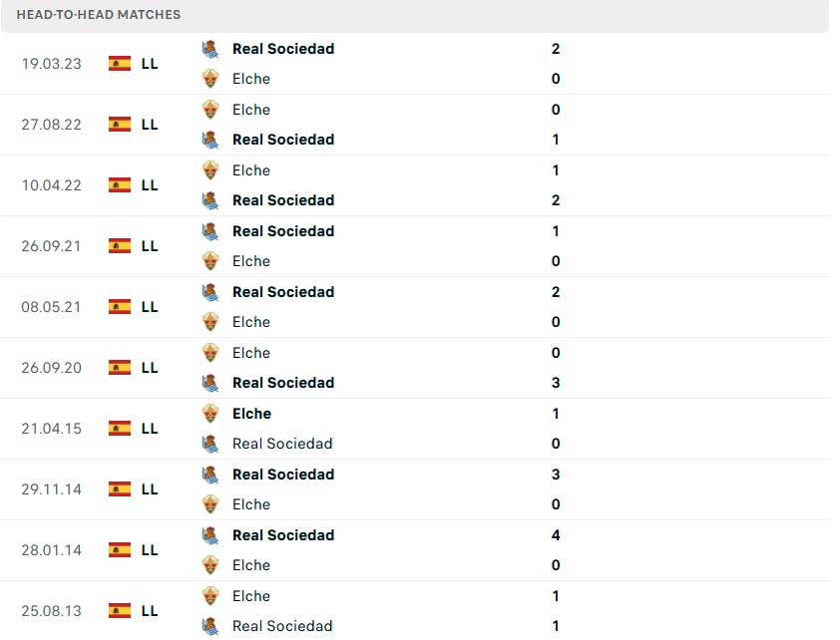This screenshot has width=840, height=640.
Task: Click Spain flag beside 29.11.14 match
Action: [120, 489]
